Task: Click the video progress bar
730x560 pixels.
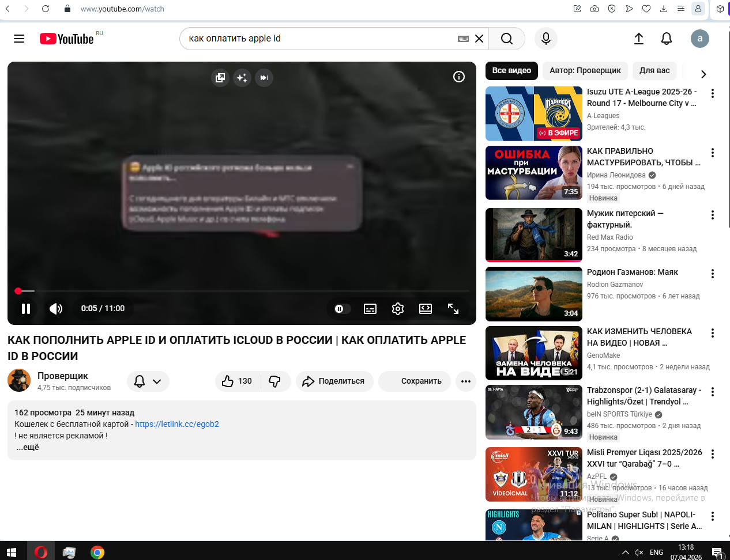Action: click(242, 291)
